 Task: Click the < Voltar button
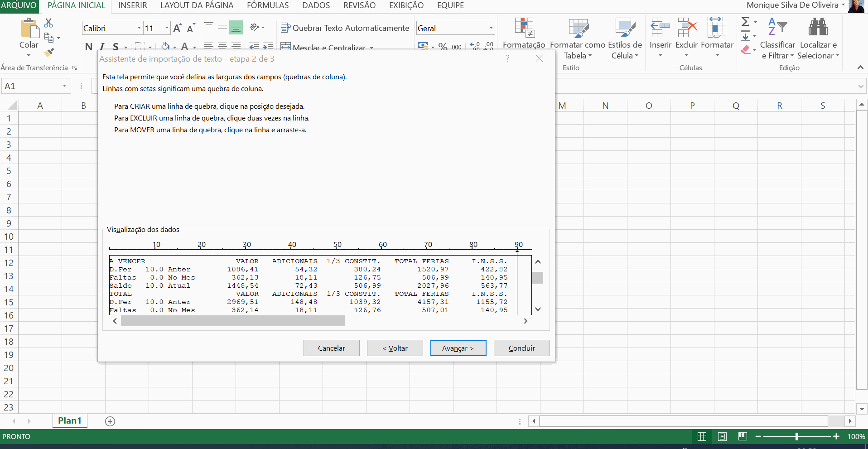pos(395,348)
